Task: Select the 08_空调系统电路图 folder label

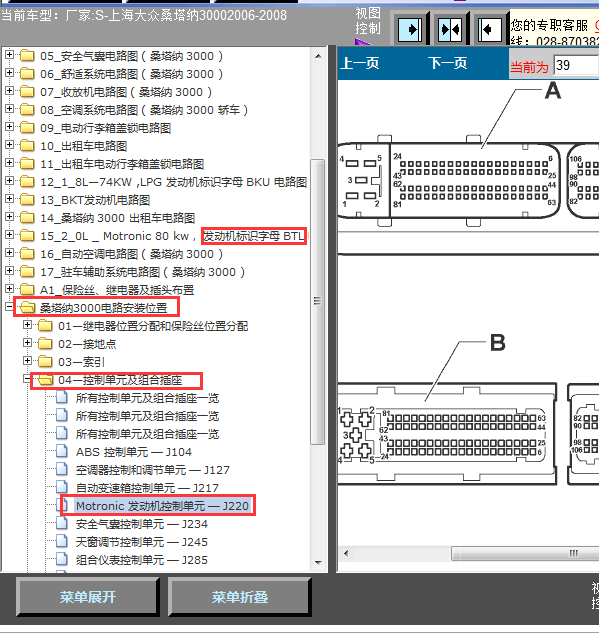Action: [x=144, y=110]
